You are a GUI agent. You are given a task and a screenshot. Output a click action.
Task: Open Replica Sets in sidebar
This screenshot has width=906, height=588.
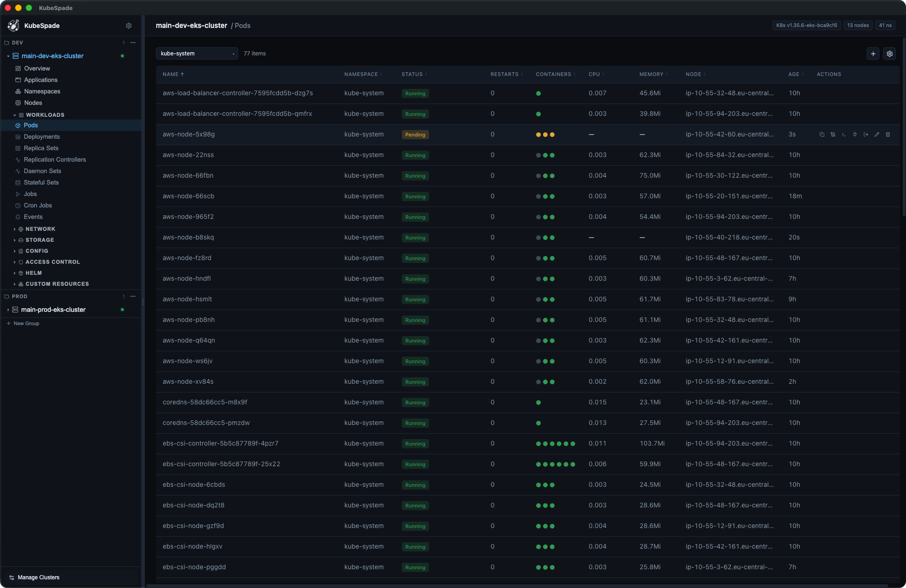[41, 148]
